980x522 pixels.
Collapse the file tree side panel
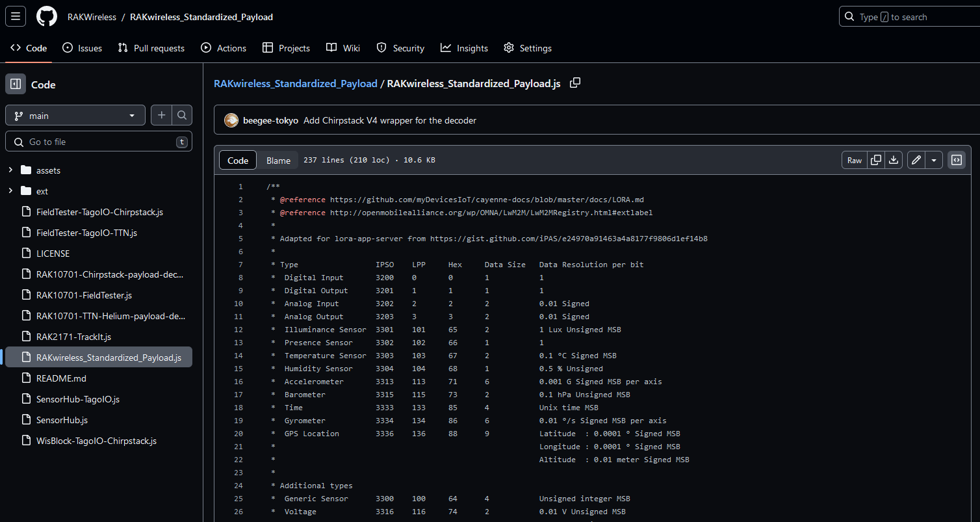tap(16, 85)
